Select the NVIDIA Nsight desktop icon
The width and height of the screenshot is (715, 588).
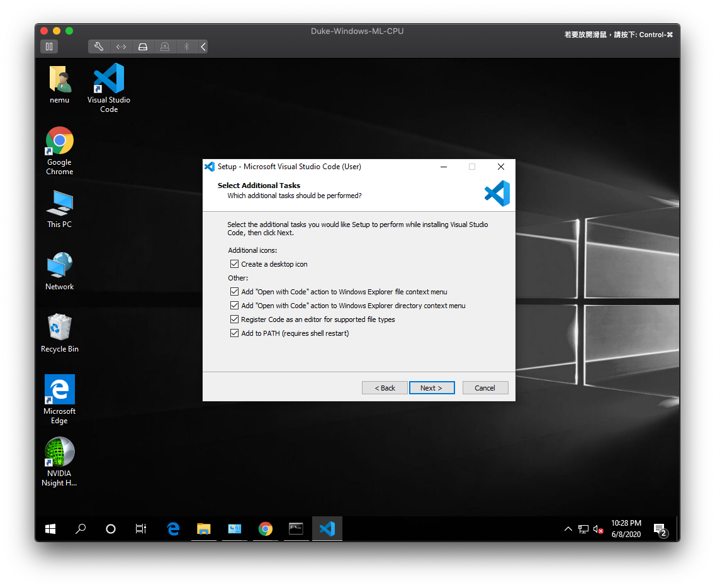(60, 452)
